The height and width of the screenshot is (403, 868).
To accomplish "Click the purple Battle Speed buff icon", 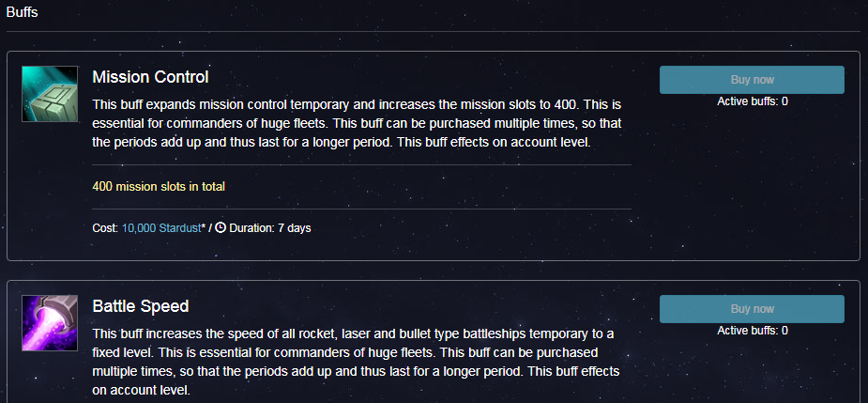I will click(x=50, y=323).
